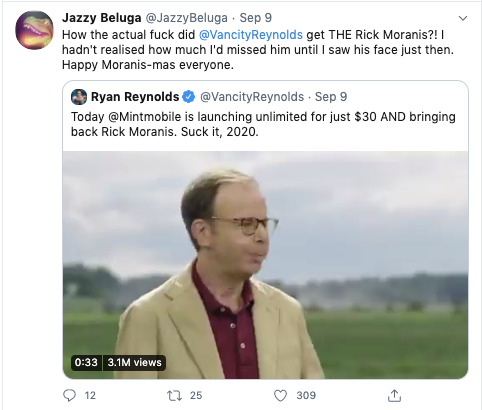Screen dimensions: 482x410
Task: Click the blue verified badge
Action: pyautogui.click(x=189, y=97)
